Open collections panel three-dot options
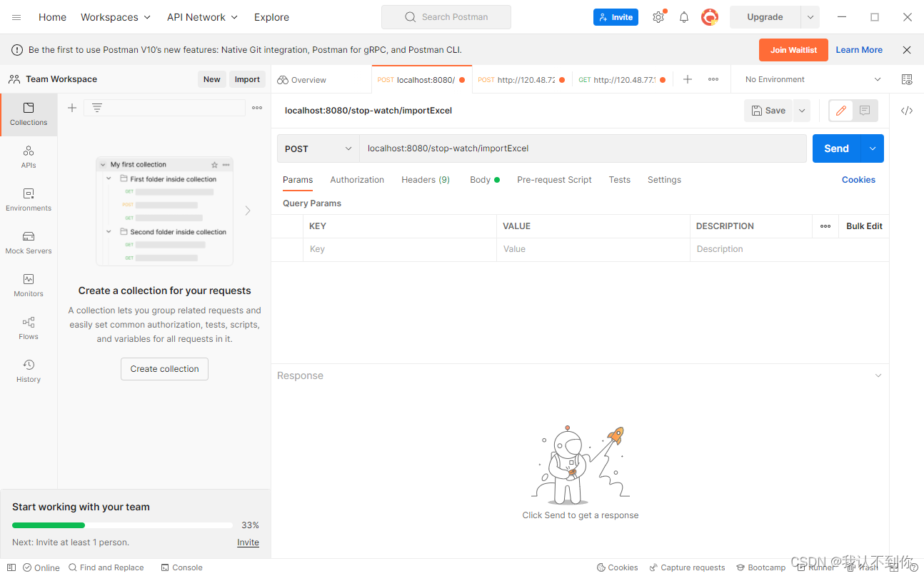The image size is (924, 576). [257, 108]
